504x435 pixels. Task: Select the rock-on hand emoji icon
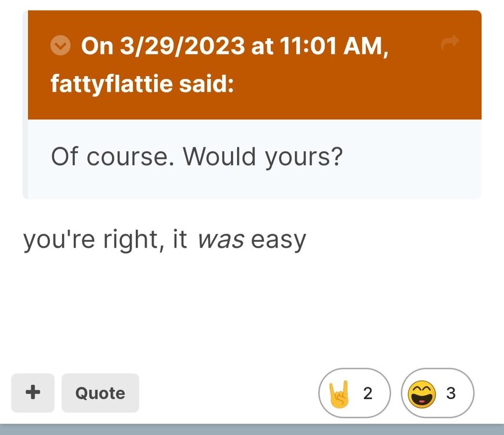click(x=340, y=393)
